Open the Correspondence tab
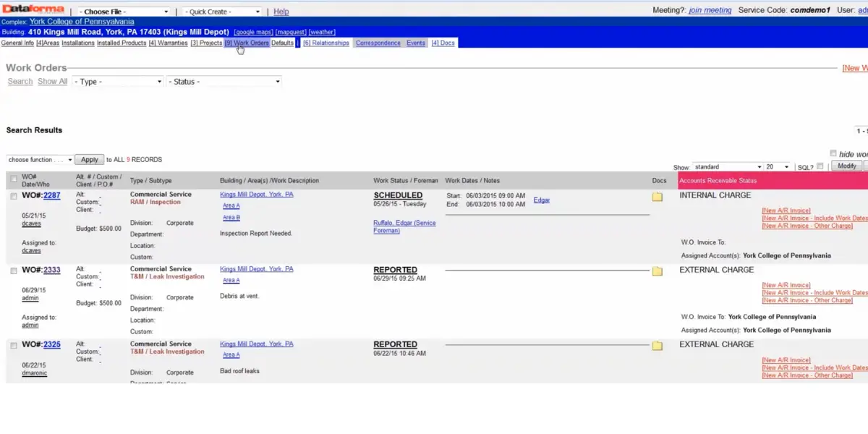 click(x=378, y=43)
